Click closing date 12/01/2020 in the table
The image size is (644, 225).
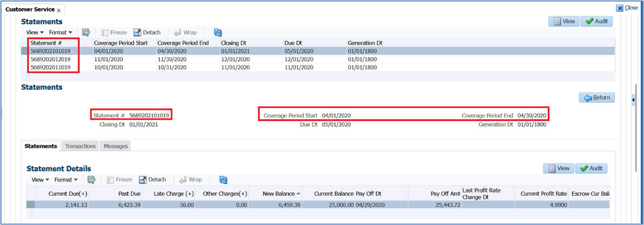[235, 59]
